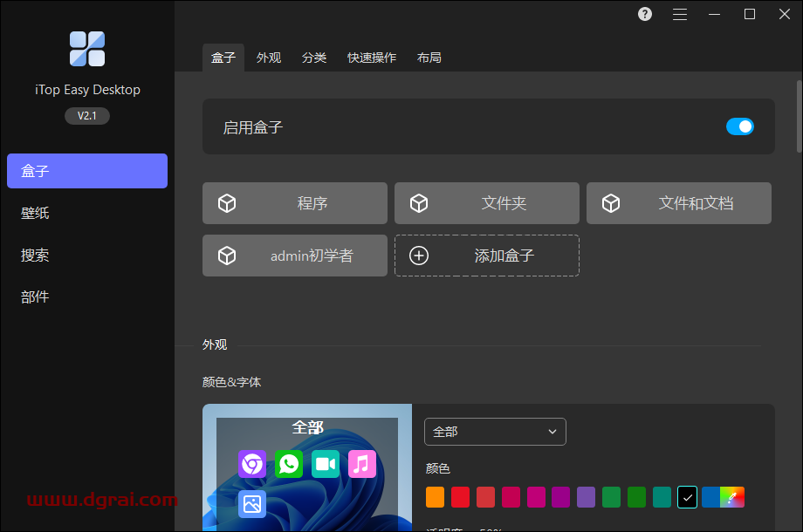Switch to the 快速操作 tab
The width and height of the screenshot is (803, 532).
pyautogui.click(x=372, y=58)
